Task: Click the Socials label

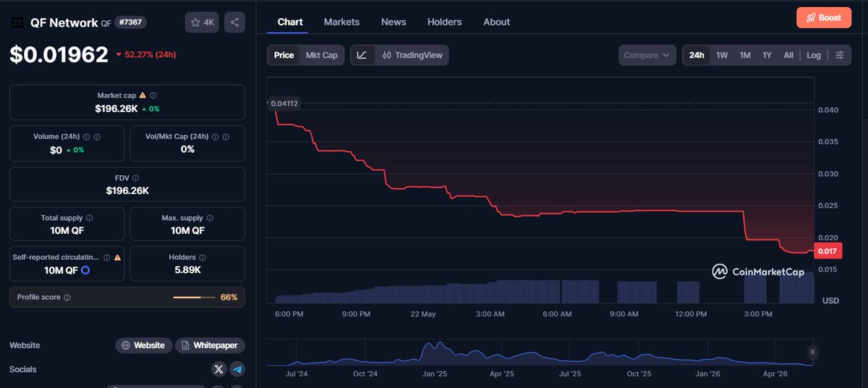Action: [23, 369]
